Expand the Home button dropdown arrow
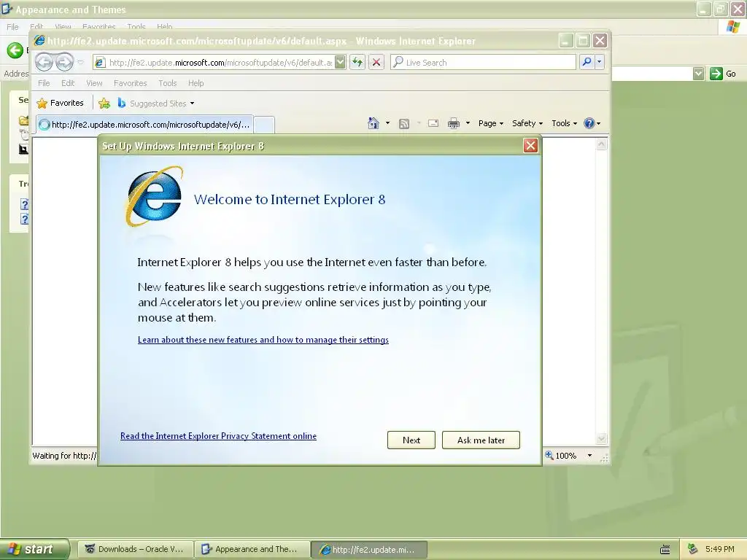Viewport: 747px width, 560px height. pos(387,123)
